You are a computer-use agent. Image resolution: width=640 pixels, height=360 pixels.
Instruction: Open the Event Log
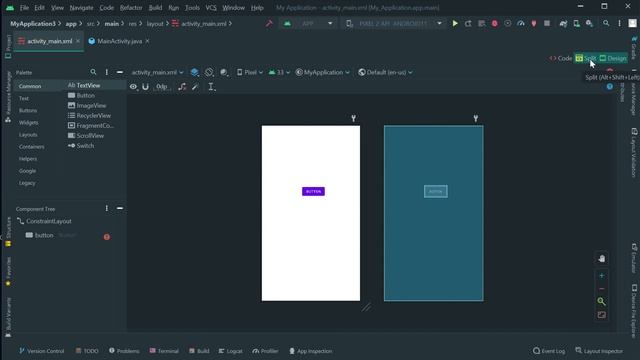coord(549,351)
